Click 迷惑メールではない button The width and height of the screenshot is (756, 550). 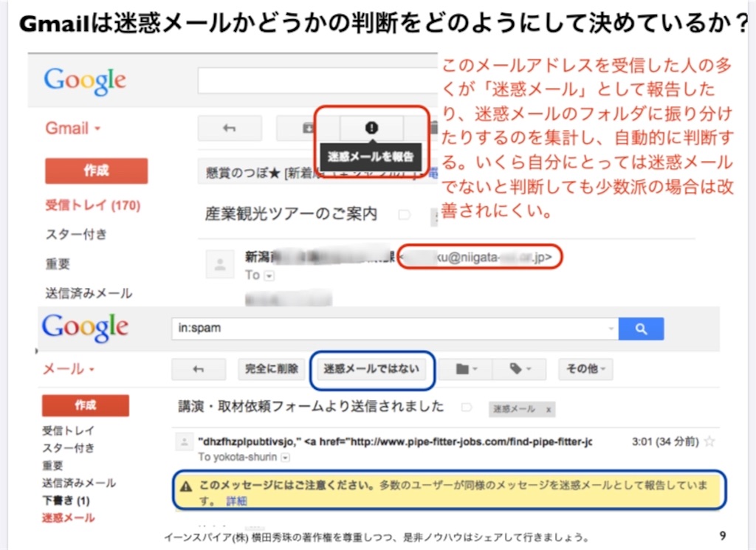(x=371, y=369)
